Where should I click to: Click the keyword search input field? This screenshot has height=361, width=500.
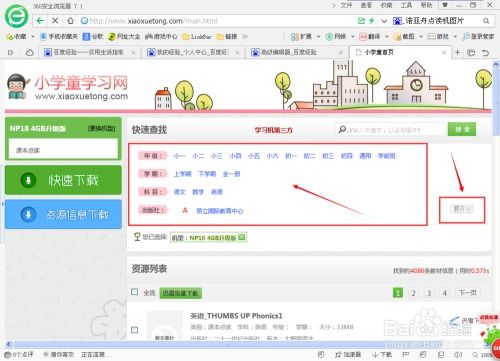(392, 130)
